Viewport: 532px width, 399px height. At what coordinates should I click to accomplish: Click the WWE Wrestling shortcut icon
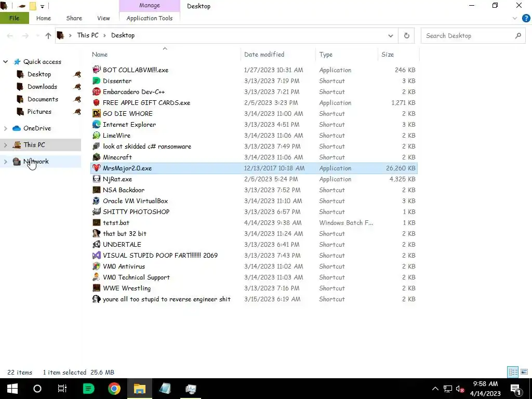96,288
